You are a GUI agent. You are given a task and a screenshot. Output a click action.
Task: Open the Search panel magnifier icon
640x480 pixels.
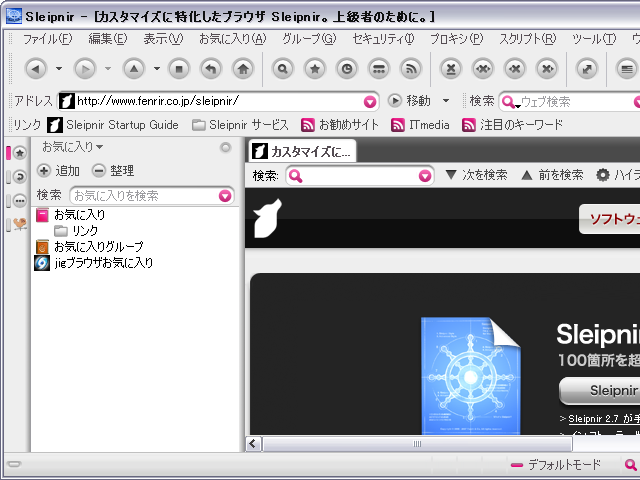point(282,69)
